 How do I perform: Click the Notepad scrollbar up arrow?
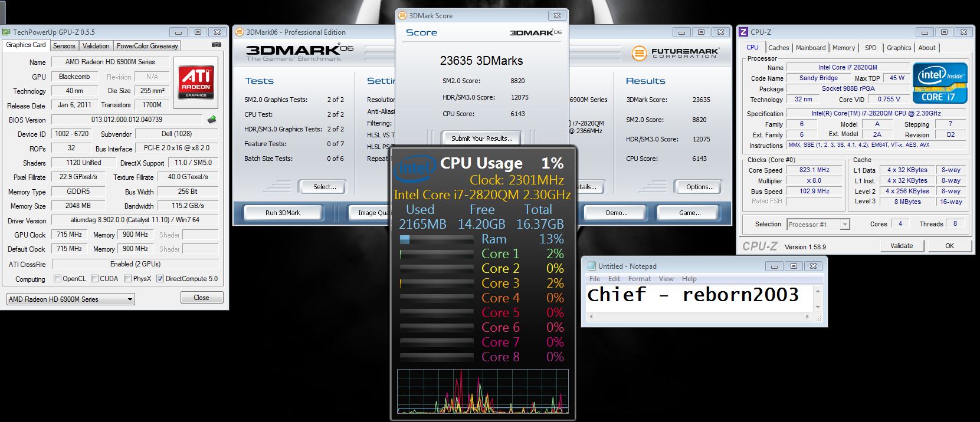coord(818,292)
